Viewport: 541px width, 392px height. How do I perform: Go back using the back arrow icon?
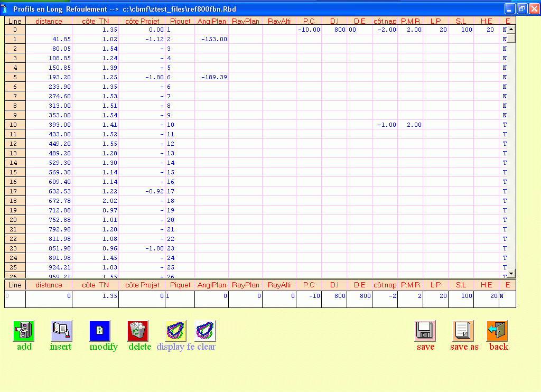[x=497, y=331]
